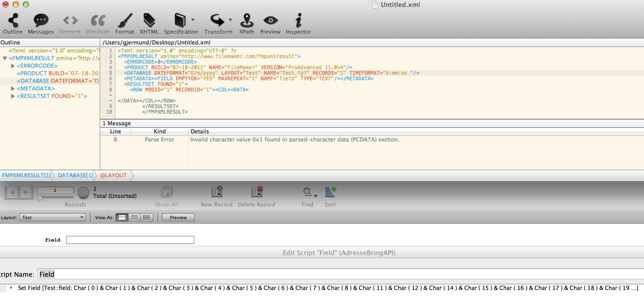Expand the ERRORCODE node in outline

13,66
